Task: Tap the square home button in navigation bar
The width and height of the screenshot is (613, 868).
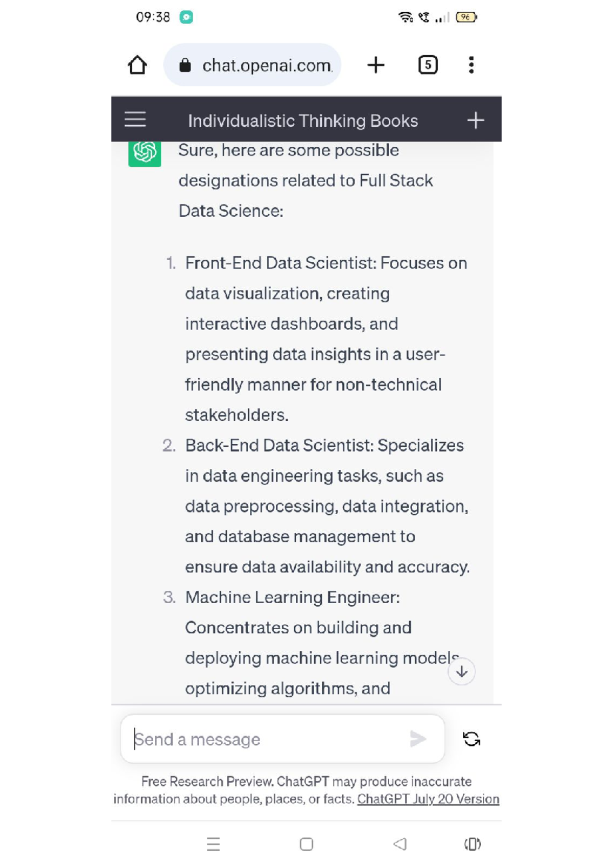Action: [306, 844]
